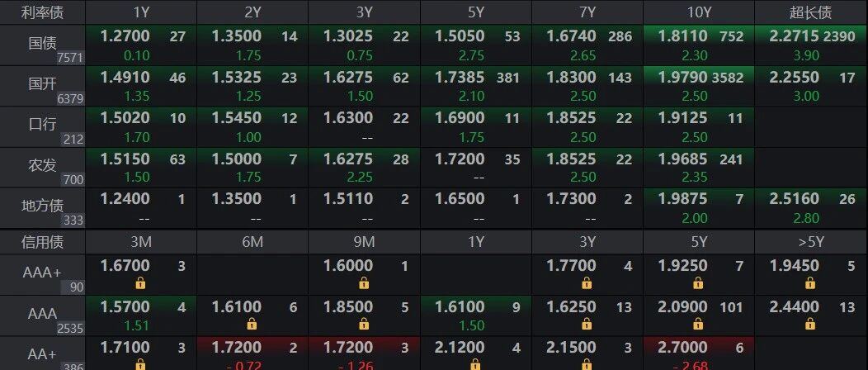Click 国债 10Y yield 1.8110
868x370 pixels.
683,36
